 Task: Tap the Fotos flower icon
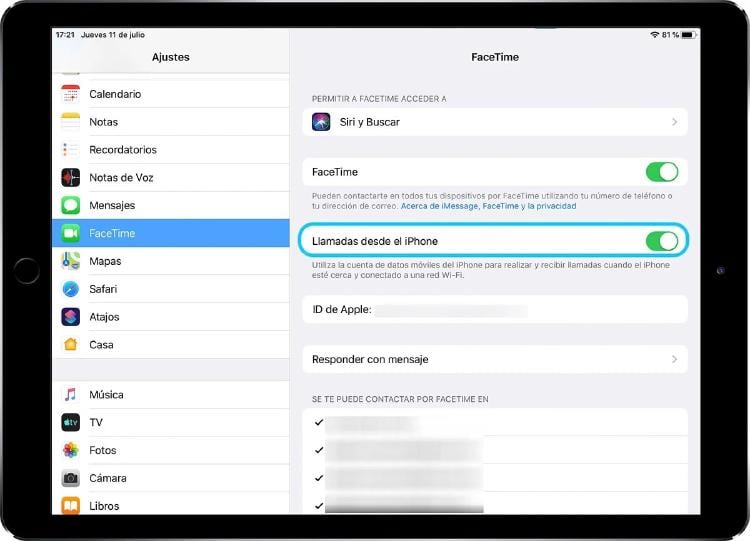pyautogui.click(x=71, y=450)
